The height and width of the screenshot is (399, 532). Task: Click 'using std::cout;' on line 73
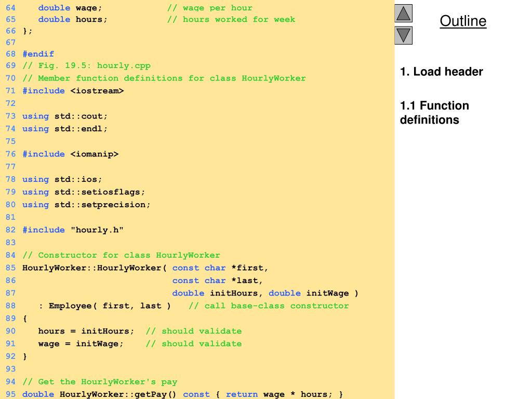(x=65, y=116)
